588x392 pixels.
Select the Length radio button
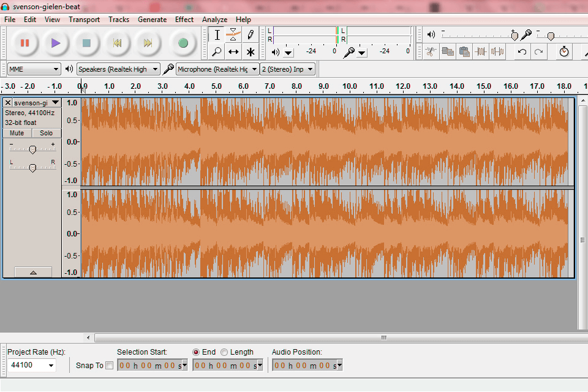(224, 352)
